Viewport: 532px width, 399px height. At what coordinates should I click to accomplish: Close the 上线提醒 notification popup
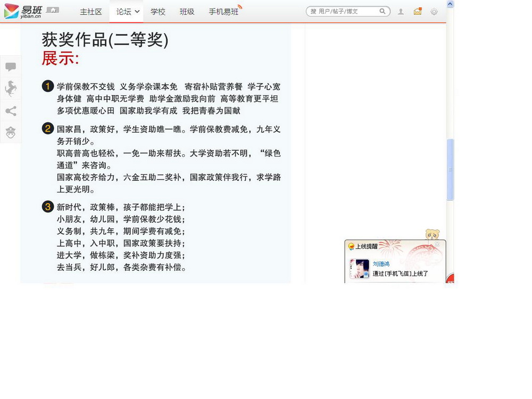tap(437, 245)
